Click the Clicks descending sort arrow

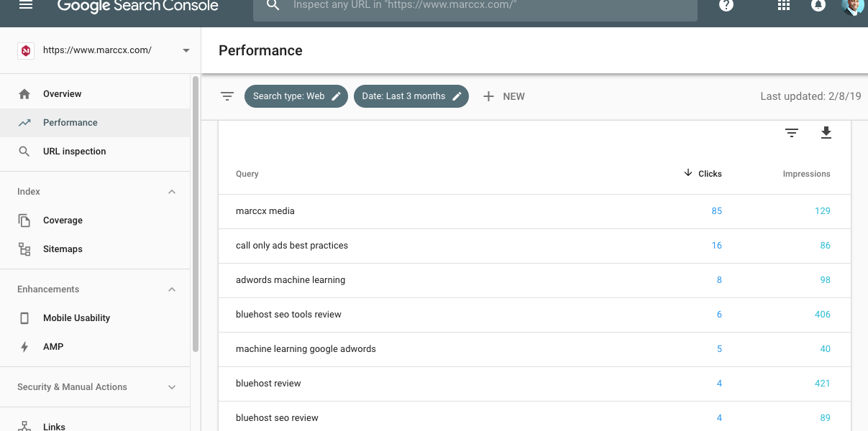[x=688, y=173]
